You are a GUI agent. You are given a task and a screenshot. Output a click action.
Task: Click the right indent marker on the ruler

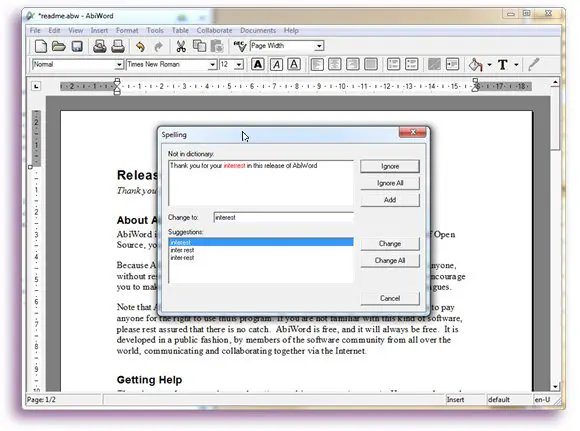coord(476,85)
